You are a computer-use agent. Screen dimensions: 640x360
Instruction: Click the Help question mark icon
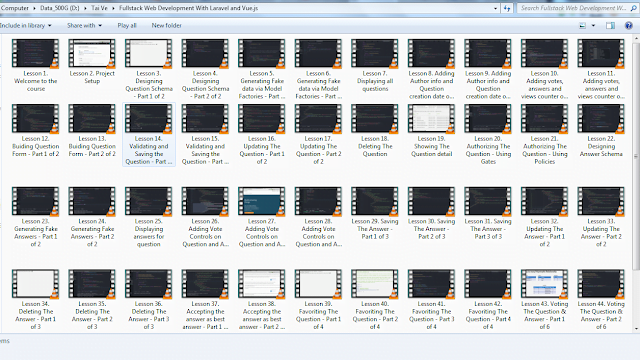coord(629,25)
